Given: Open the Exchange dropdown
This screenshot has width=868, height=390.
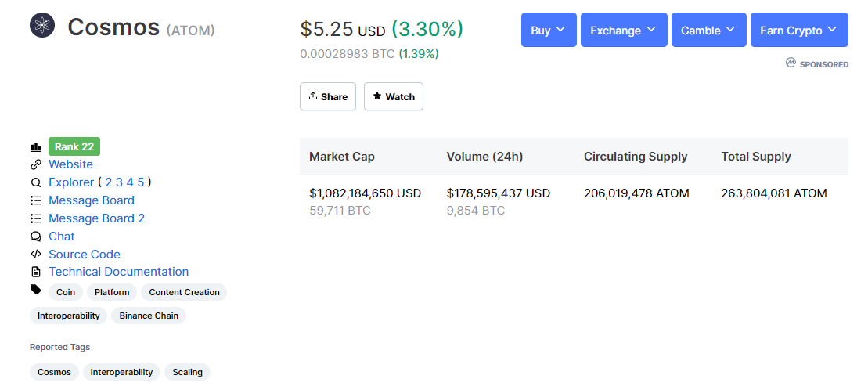Looking at the screenshot, I should pyautogui.click(x=624, y=30).
